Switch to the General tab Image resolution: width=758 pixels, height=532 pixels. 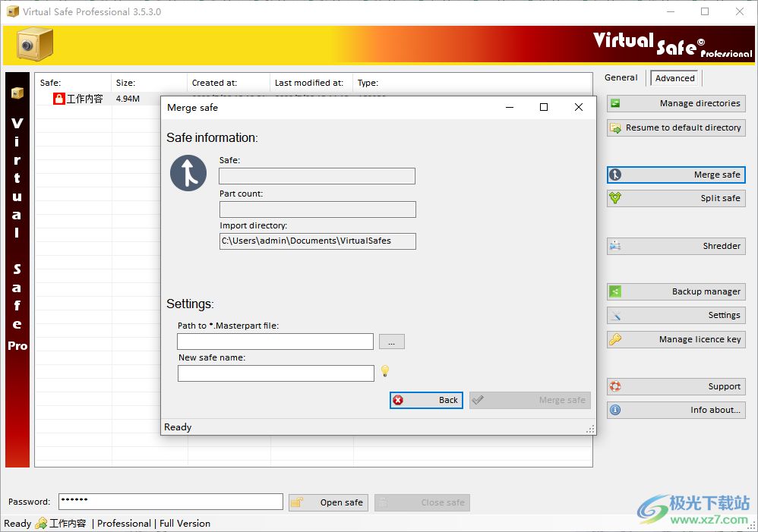[621, 78]
